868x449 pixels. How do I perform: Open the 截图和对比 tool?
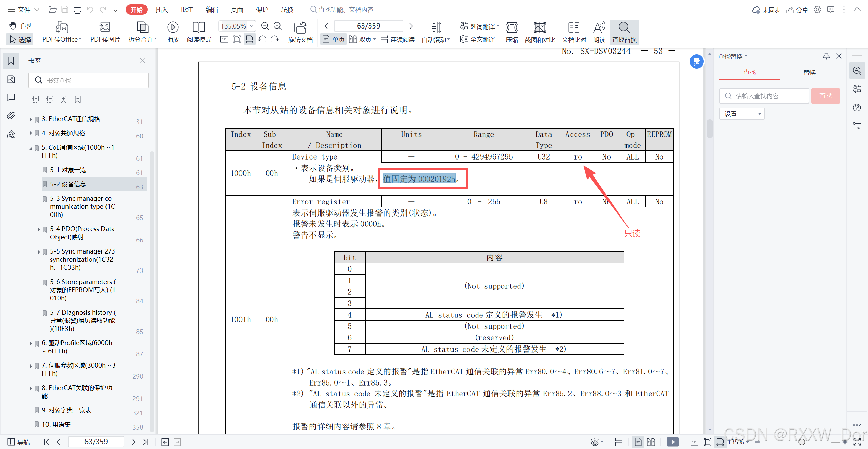[540, 27]
